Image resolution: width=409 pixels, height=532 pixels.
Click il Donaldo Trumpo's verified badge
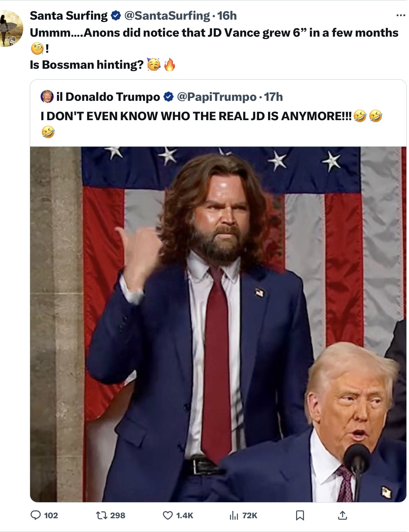click(168, 97)
